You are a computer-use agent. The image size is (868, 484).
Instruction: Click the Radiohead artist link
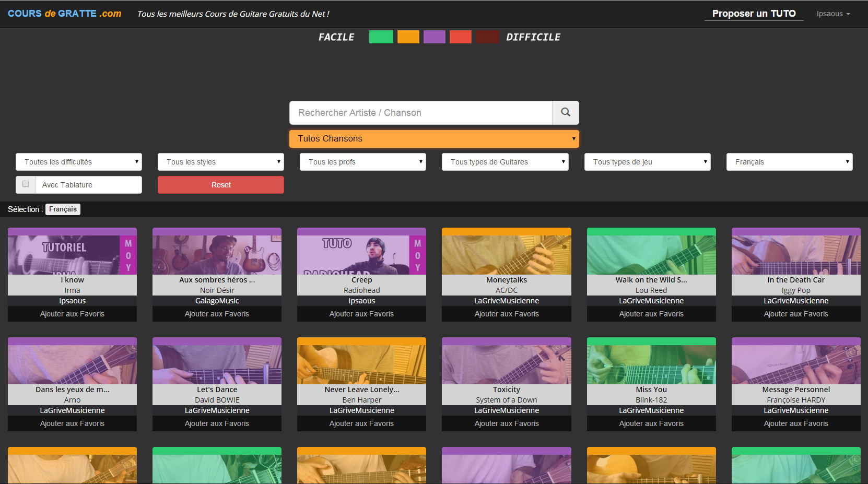(x=362, y=290)
